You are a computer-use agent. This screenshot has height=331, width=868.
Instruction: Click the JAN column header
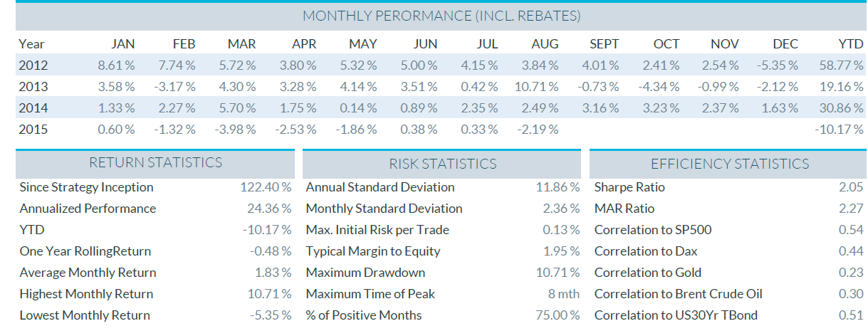tap(122, 44)
